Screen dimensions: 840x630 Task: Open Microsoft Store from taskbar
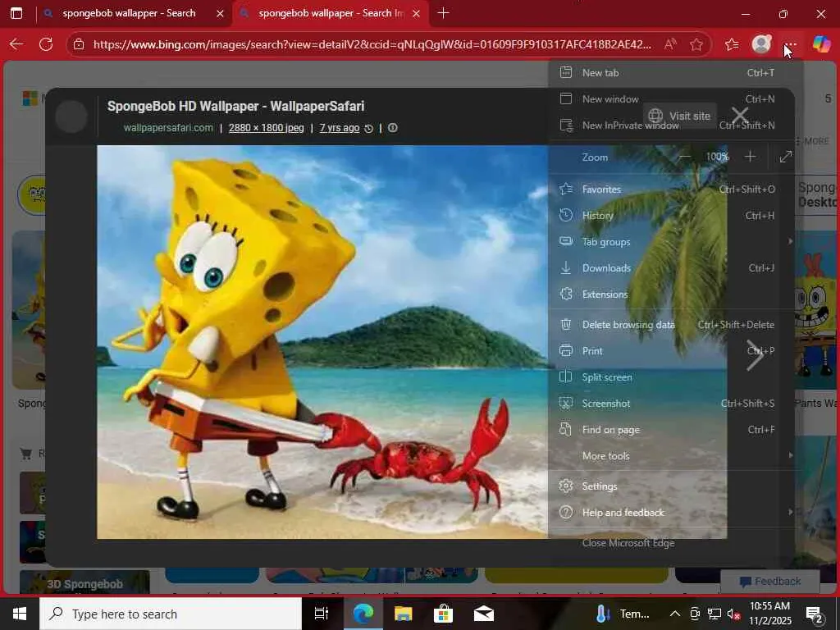443,614
